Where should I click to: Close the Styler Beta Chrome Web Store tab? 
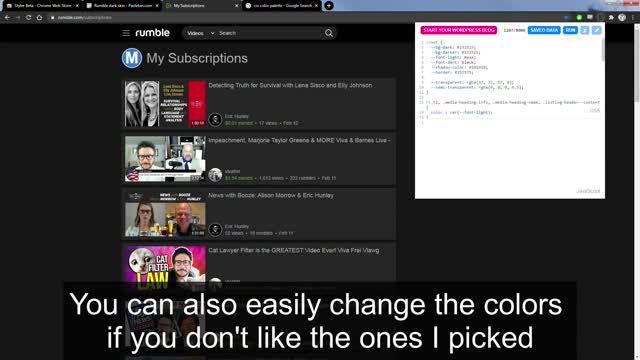coord(77,6)
